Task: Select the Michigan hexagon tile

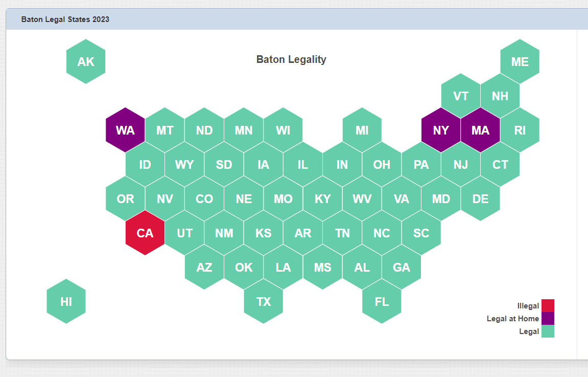Action: [x=362, y=130]
